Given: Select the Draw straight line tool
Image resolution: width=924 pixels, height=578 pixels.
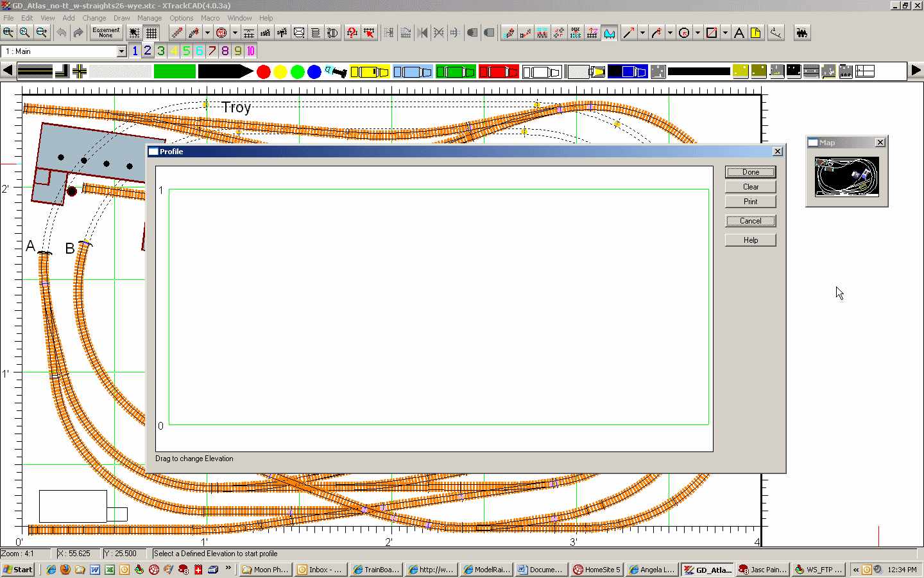Looking at the screenshot, I should tap(628, 33).
